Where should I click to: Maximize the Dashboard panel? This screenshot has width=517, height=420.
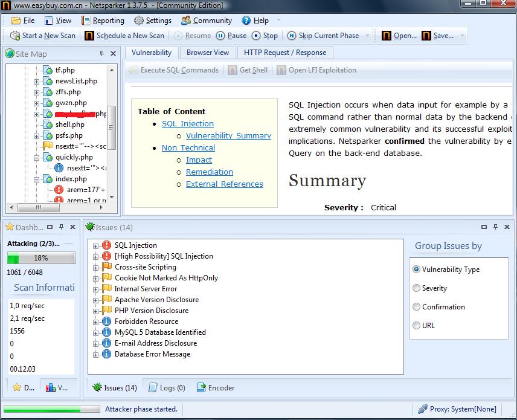50,227
